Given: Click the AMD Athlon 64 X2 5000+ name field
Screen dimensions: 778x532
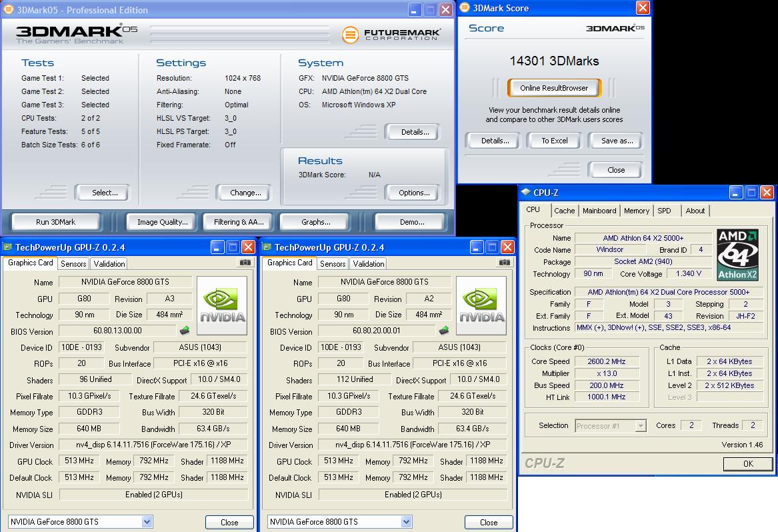Looking at the screenshot, I should [x=643, y=238].
